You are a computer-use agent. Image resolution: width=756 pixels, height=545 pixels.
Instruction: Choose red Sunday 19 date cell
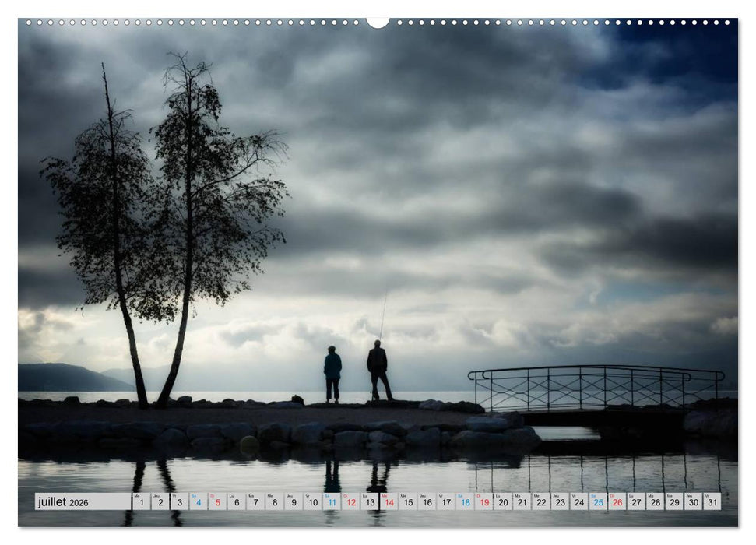coord(483,502)
